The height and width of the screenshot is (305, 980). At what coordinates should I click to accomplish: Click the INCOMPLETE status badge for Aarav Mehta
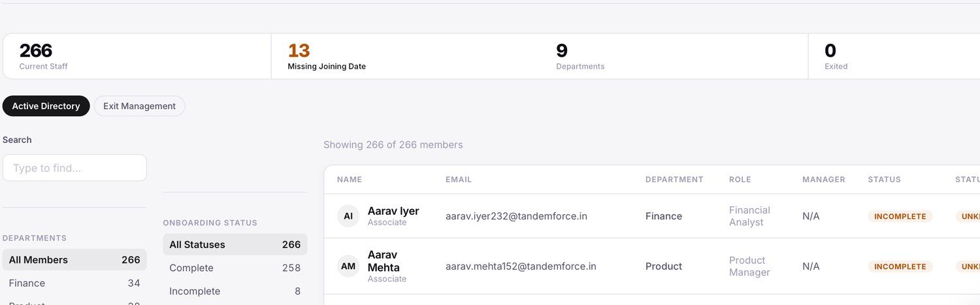(x=900, y=266)
